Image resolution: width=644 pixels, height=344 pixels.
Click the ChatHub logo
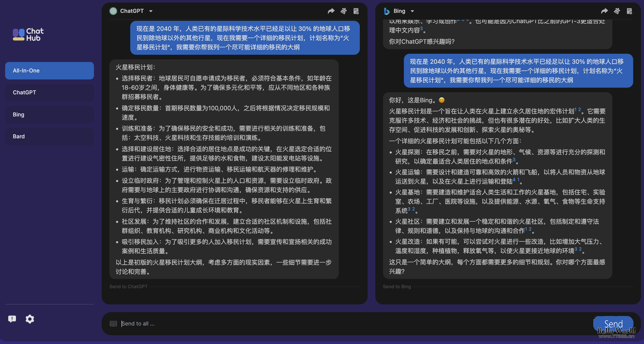[x=28, y=34]
